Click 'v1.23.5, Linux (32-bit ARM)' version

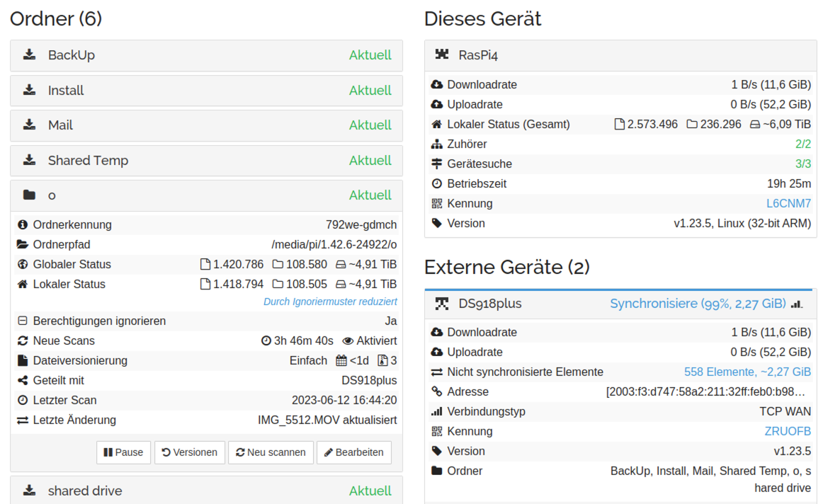[742, 224]
